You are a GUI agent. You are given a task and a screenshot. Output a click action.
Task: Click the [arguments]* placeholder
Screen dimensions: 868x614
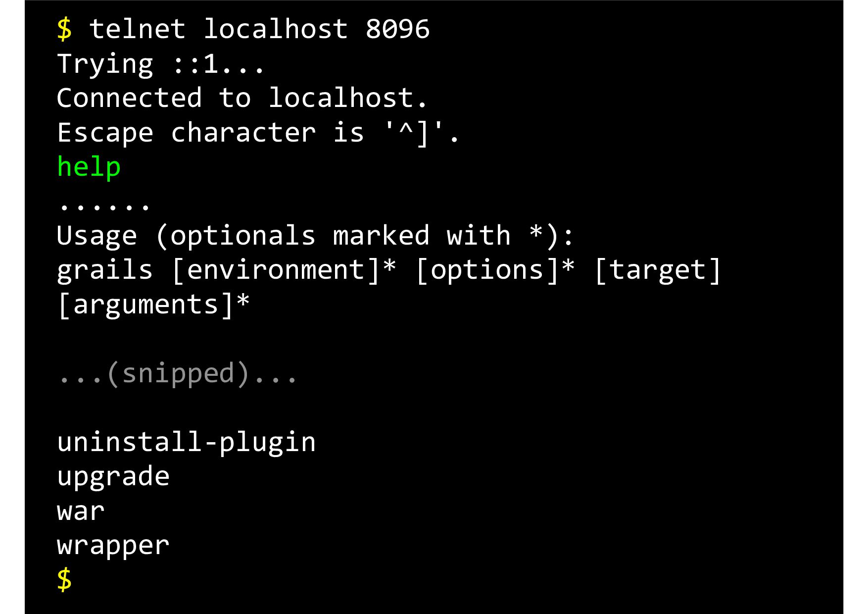click(153, 306)
